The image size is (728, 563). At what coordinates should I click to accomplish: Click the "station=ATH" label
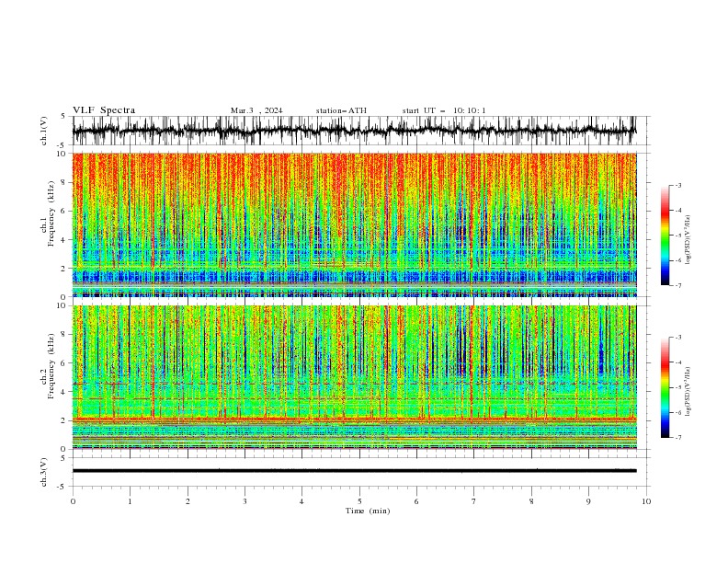point(341,110)
